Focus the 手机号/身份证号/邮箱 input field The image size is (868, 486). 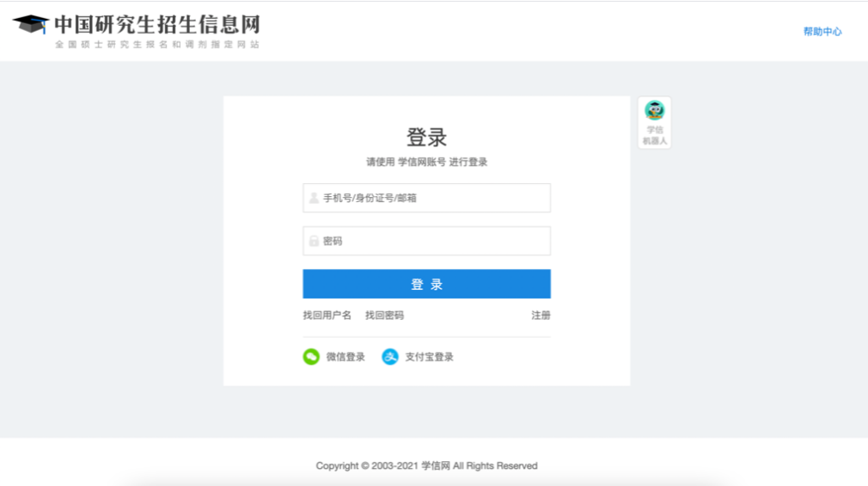click(434, 198)
